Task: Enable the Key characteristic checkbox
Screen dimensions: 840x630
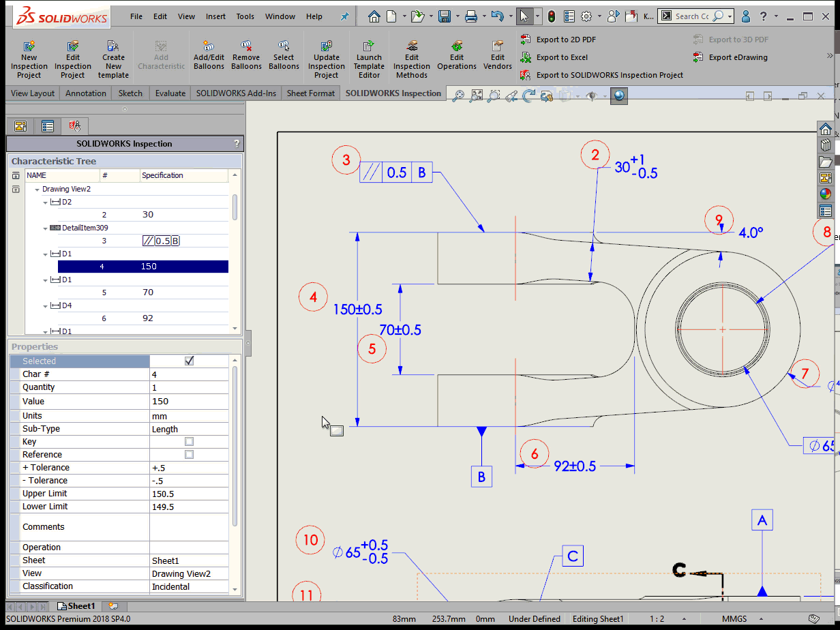Action: pos(190,442)
